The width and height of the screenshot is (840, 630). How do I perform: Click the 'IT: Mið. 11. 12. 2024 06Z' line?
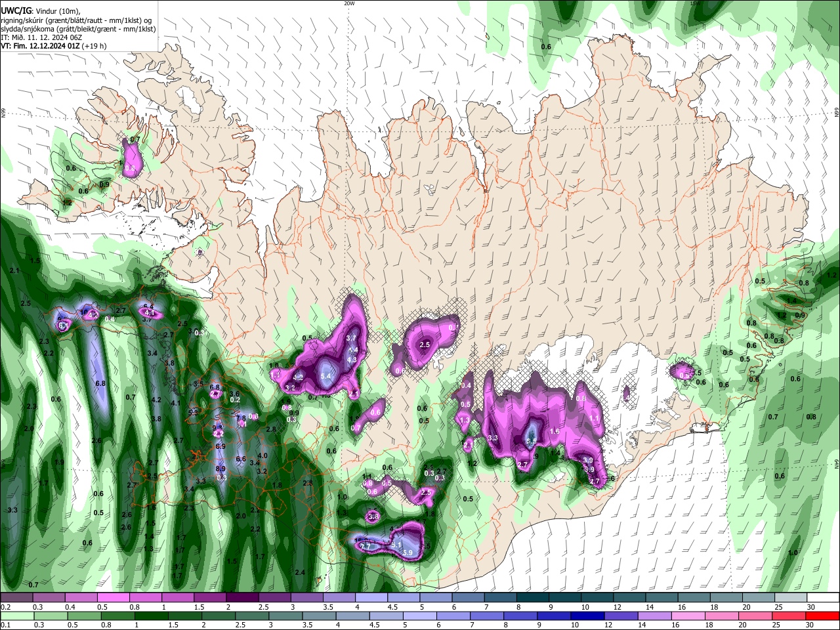pos(42,37)
